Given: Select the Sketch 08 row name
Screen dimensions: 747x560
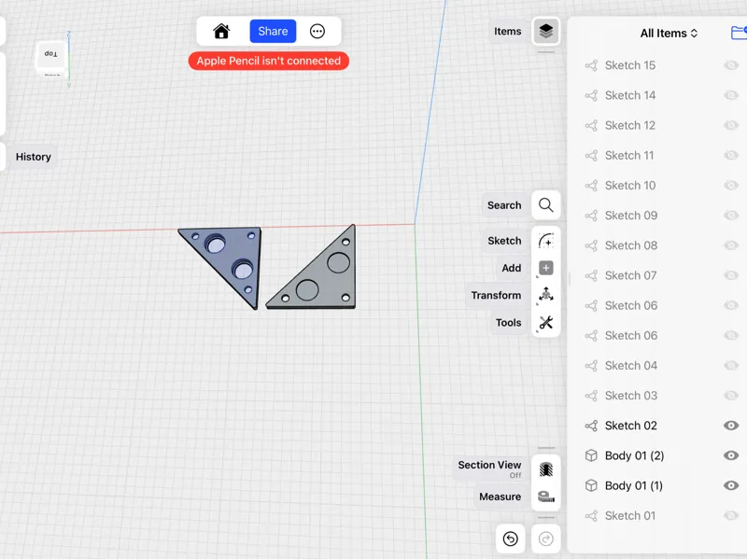Looking at the screenshot, I should coord(631,245).
